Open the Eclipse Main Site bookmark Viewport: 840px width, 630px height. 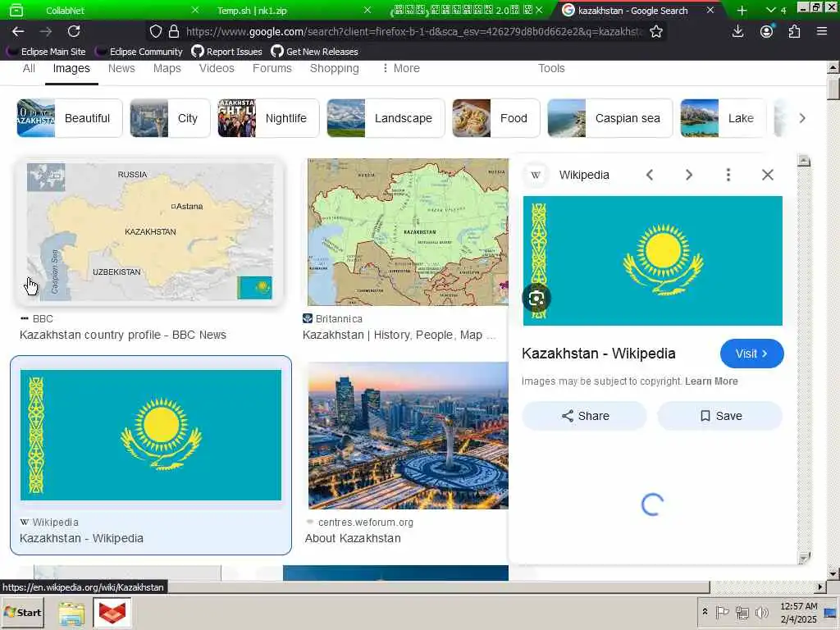point(47,52)
